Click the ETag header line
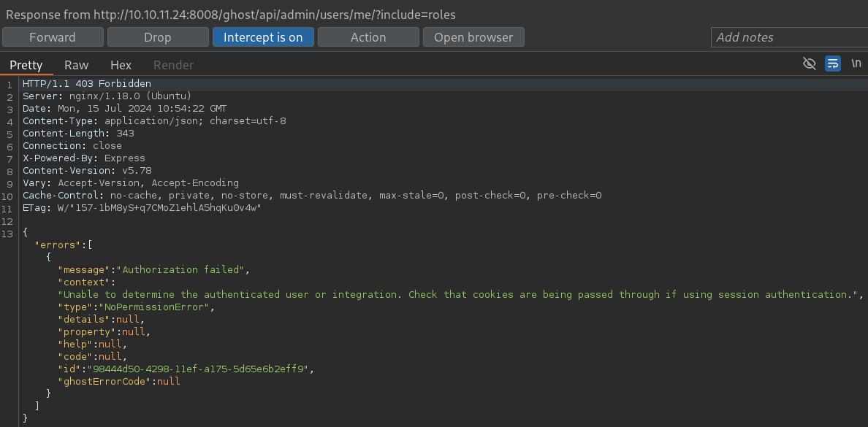 (142, 208)
